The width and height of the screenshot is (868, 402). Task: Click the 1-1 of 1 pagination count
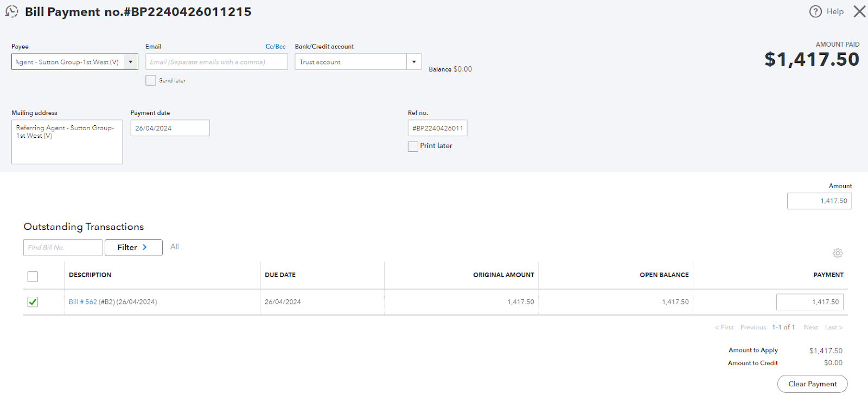coord(783,327)
